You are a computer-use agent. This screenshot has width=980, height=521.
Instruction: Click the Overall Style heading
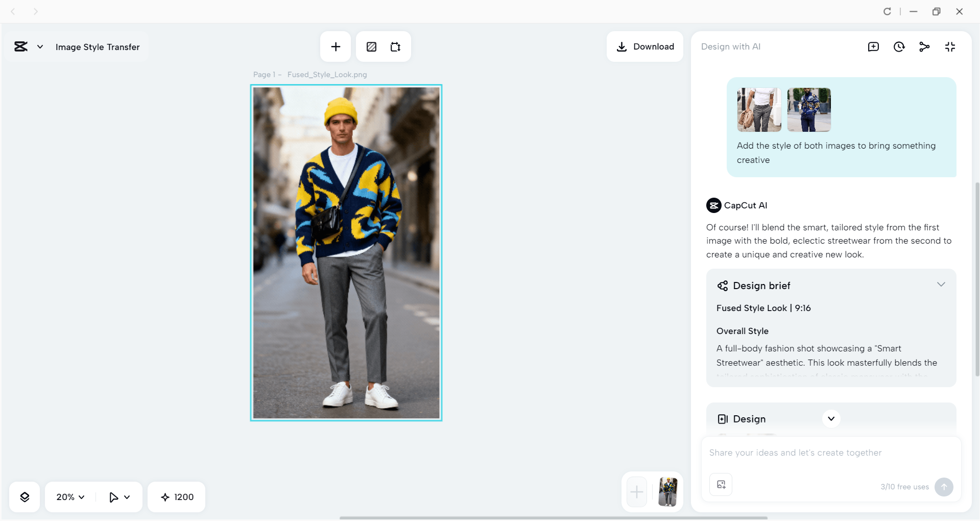click(x=743, y=331)
